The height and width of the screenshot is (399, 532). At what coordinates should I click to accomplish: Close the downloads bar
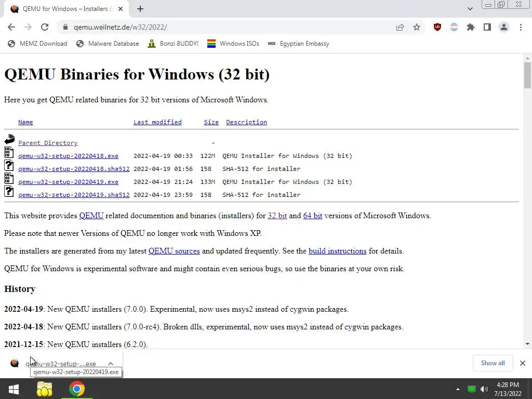point(523,363)
